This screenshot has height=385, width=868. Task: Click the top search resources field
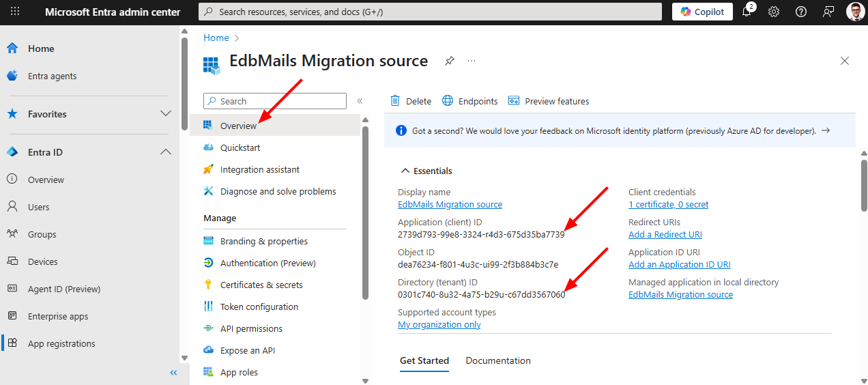(x=430, y=12)
